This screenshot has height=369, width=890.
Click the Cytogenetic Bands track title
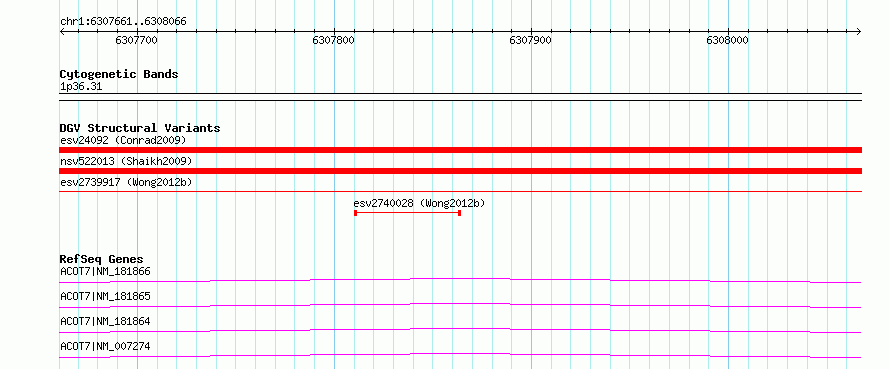(119, 74)
